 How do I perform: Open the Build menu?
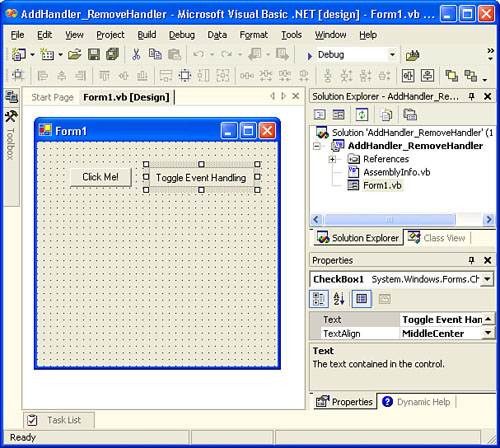pos(147,35)
